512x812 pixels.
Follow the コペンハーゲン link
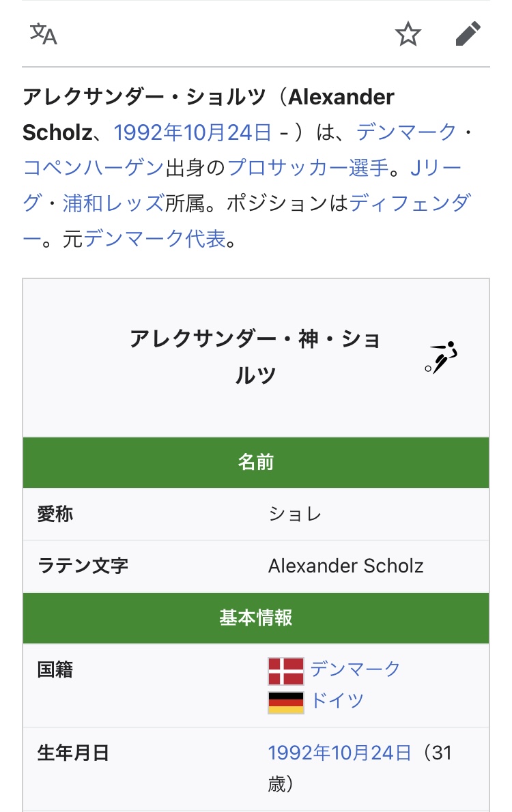(x=94, y=167)
